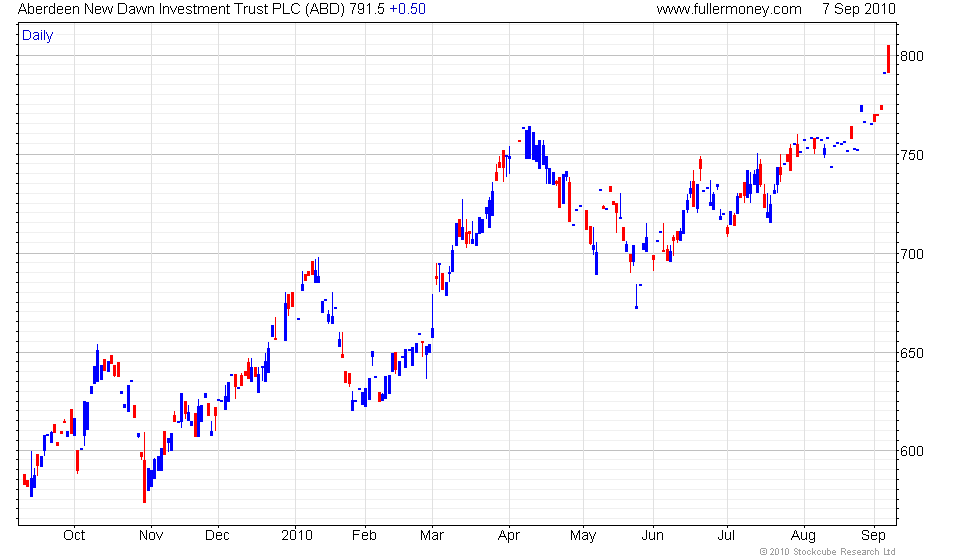Click the 750 price axis label
Screen dimensions: 980x560
pyautogui.click(x=914, y=155)
